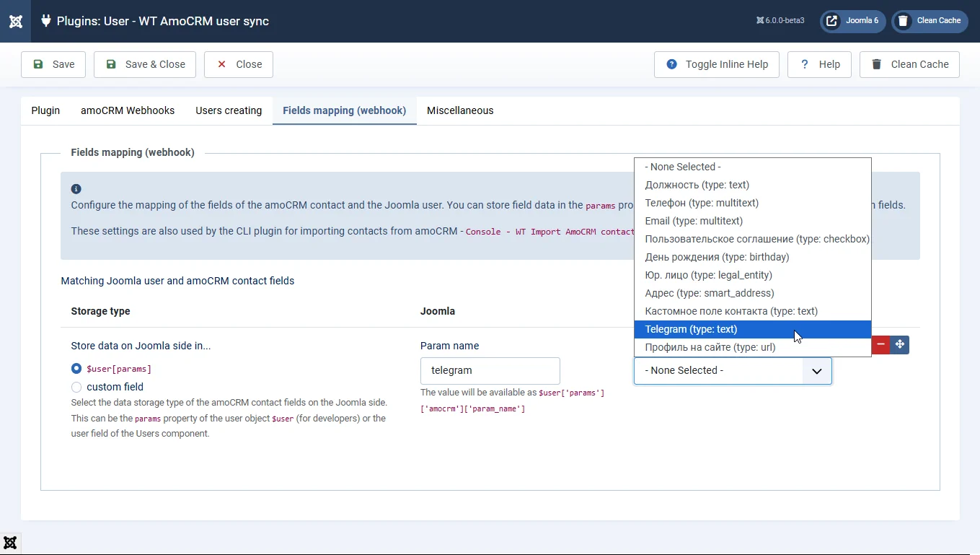The height and width of the screenshot is (555, 980).
Task: Click the Param name text field
Action: click(x=490, y=371)
